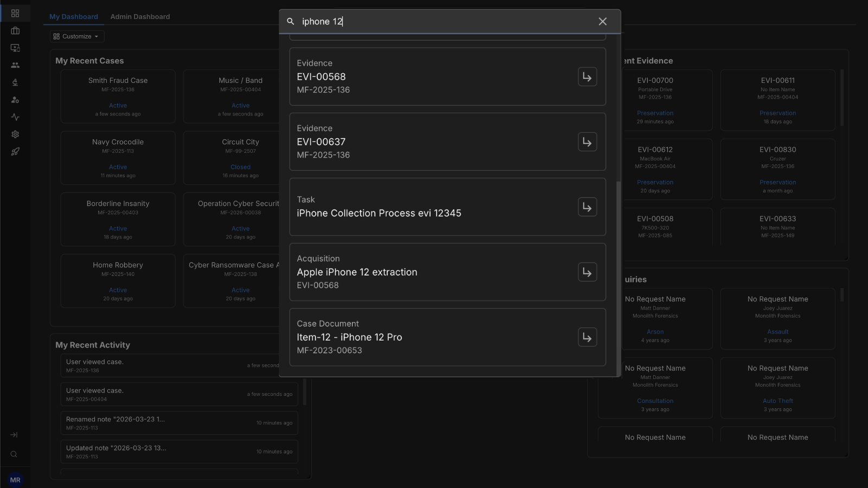The image size is (868, 488).
Task: Click the sidebar search magnifier icon
Action: 14,454
